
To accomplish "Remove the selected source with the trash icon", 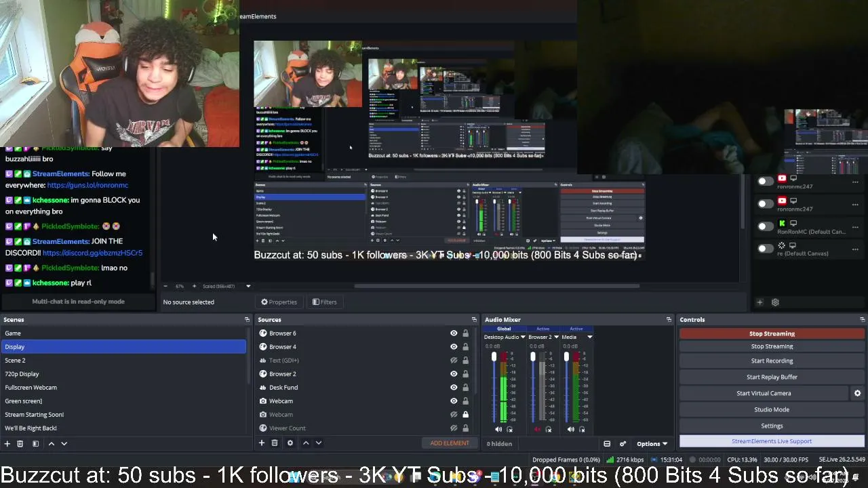I will pos(275,443).
